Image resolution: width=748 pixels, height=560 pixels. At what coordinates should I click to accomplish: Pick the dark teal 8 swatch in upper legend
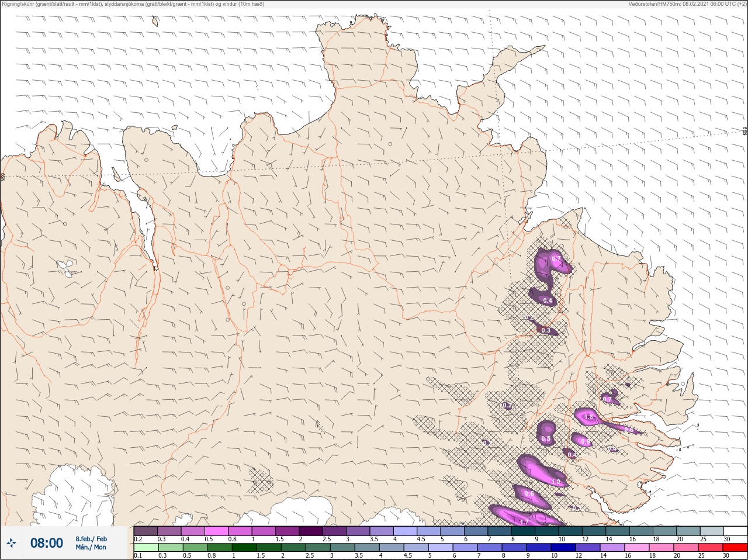(x=523, y=531)
